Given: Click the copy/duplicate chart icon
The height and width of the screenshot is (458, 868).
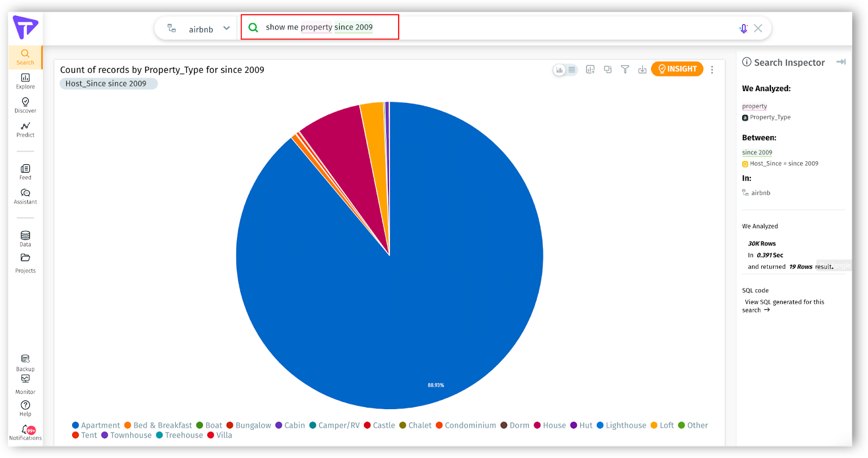Looking at the screenshot, I should (608, 69).
